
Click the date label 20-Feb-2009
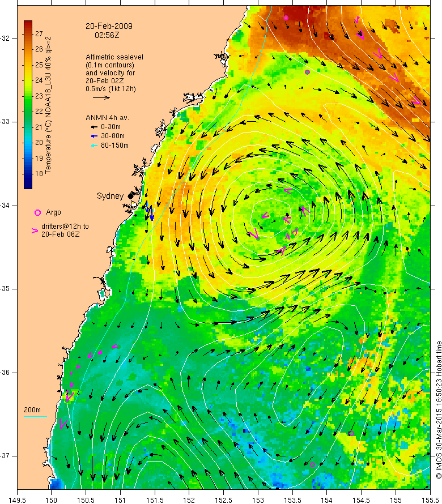[x=109, y=26]
